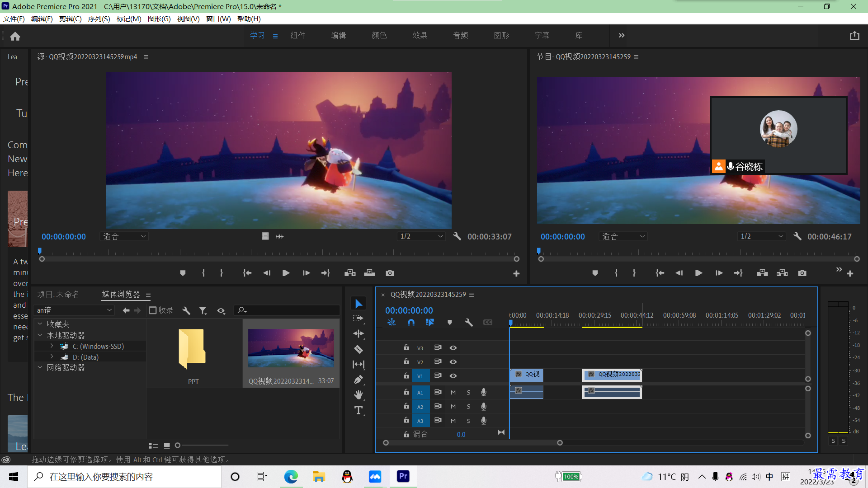Click Lift button in program monitor

click(x=762, y=273)
